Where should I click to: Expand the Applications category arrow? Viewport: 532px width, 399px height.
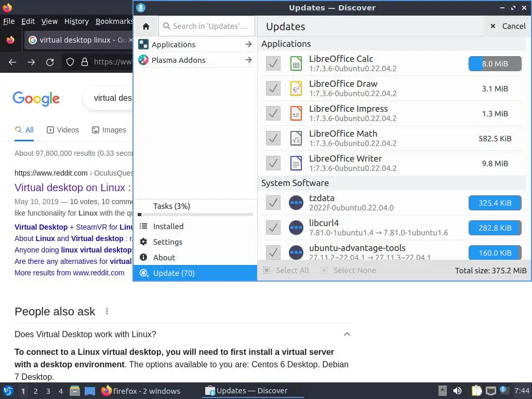click(x=249, y=44)
